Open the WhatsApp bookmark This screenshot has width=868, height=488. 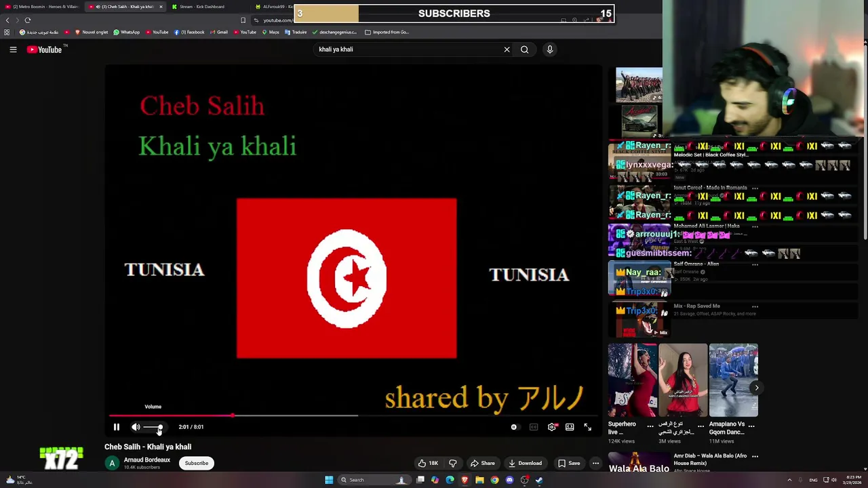[127, 32]
